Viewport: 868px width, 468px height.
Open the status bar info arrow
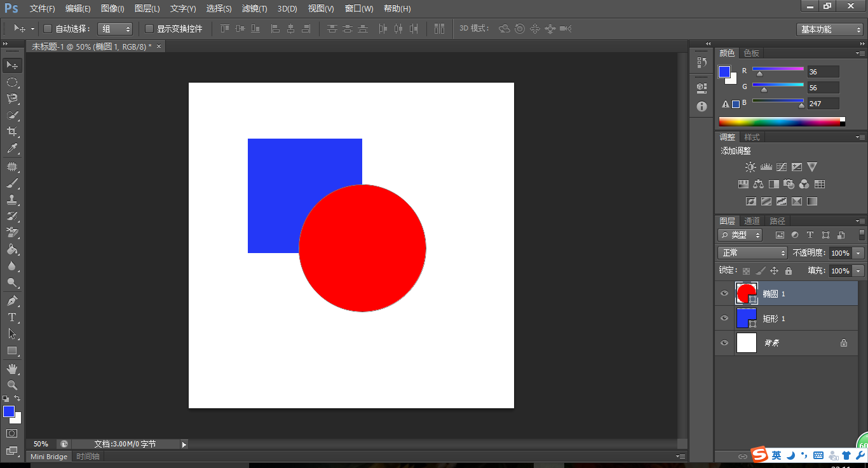point(184,444)
